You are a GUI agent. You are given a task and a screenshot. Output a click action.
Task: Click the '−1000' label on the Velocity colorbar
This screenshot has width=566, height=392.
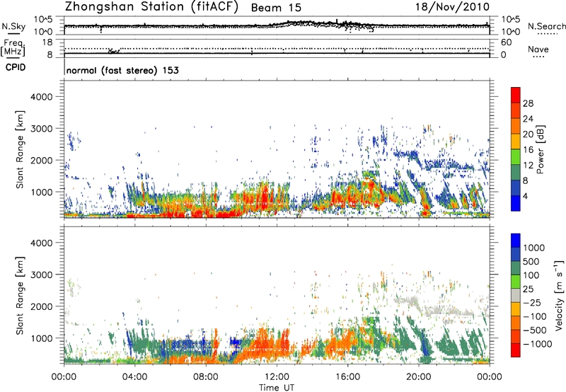coord(537,344)
